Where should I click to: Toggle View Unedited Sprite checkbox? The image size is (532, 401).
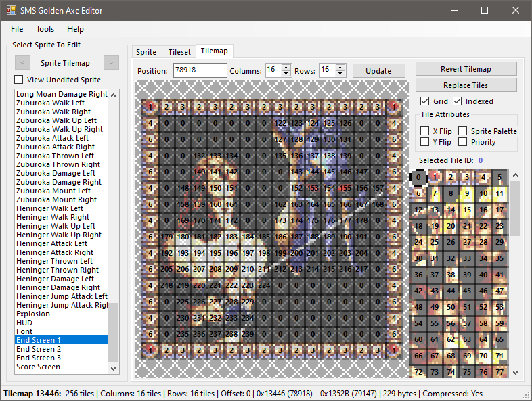19,80
